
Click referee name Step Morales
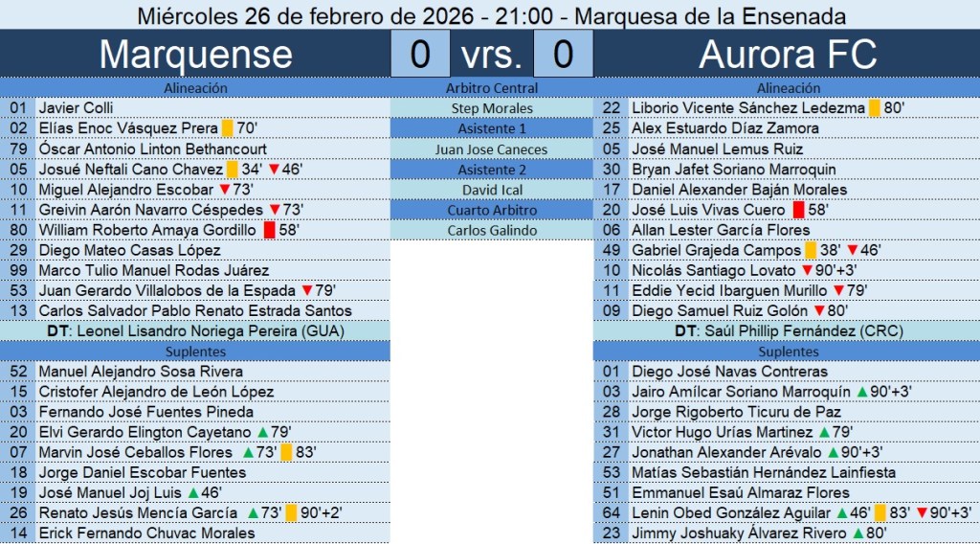tap(492, 108)
